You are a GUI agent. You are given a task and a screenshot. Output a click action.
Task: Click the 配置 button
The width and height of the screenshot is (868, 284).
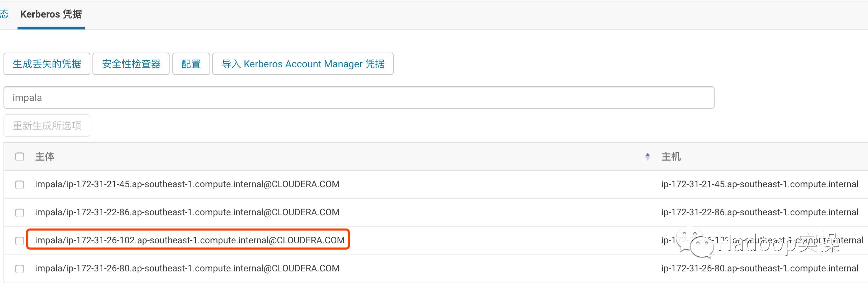pos(191,64)
